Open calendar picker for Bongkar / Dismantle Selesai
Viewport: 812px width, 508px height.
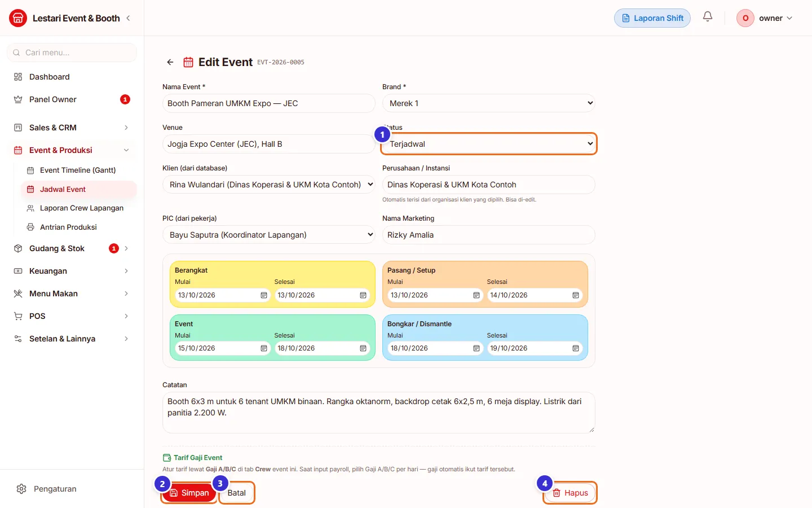tap(576, 348)
